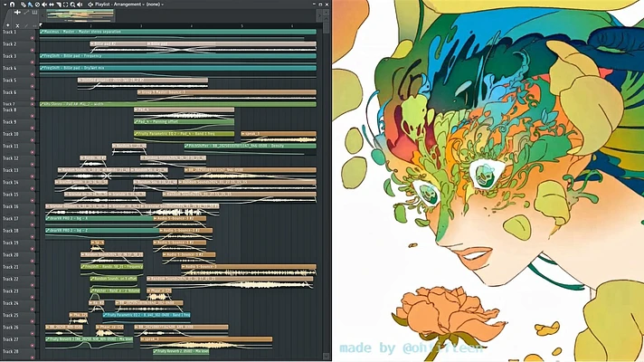Select the Slip tool
Viewport: 644px width, 362px height.
tap(52, 5)
